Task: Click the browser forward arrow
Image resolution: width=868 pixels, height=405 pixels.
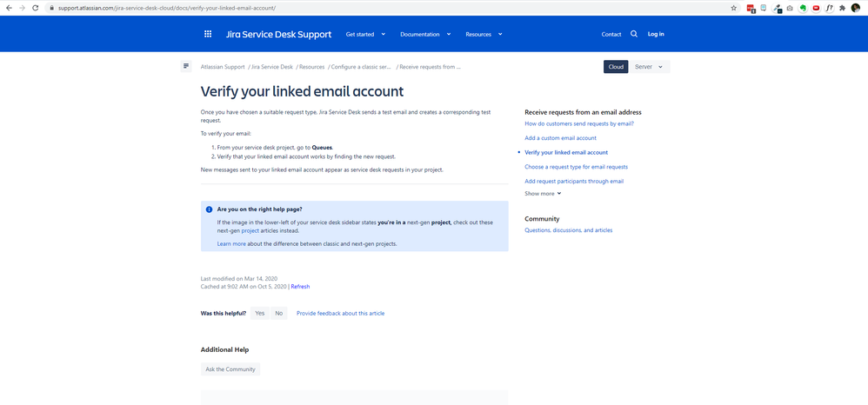Action: (22, 8)
